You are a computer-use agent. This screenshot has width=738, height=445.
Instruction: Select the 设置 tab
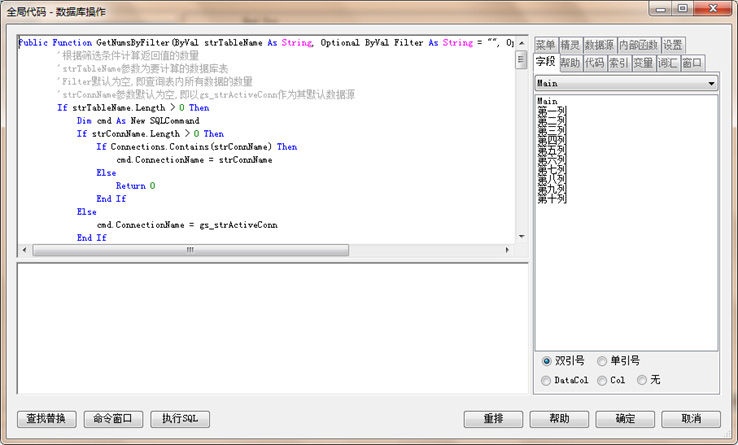pos(673,45)
